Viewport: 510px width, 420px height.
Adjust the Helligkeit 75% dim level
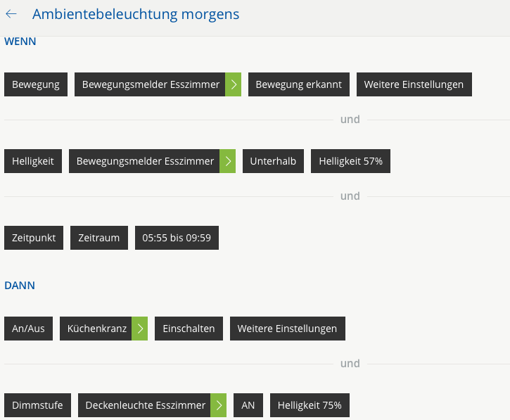click(310, 405)
